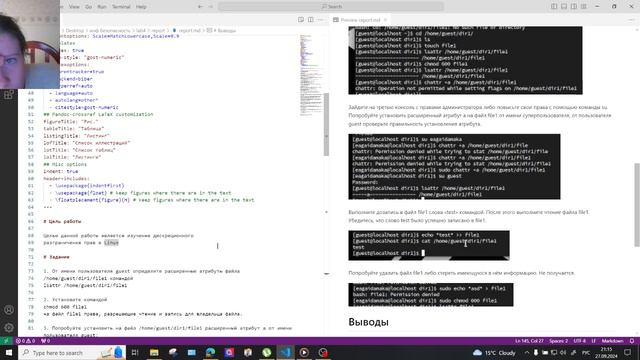Click the split editor right icon
The image size is (640, 360).
coord(311,20)
